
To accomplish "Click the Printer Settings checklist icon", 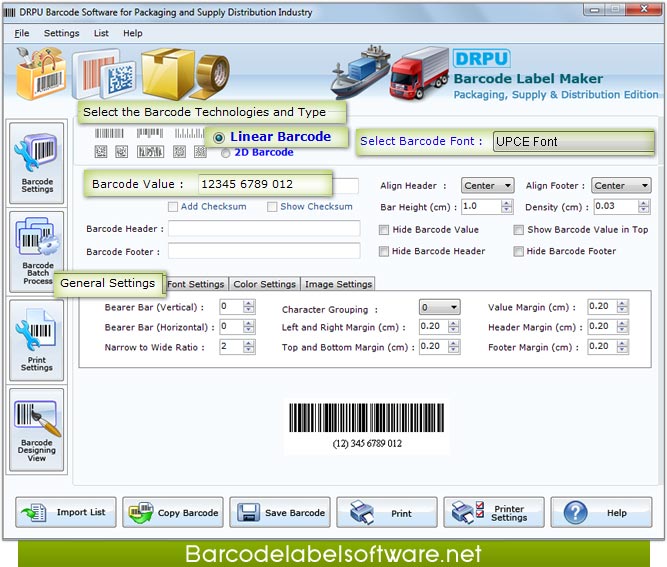I will [x=468, y=512].
